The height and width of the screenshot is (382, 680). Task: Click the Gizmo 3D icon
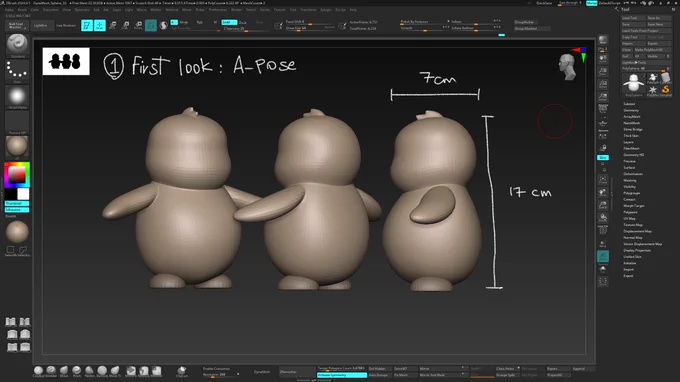pos(151,26)
